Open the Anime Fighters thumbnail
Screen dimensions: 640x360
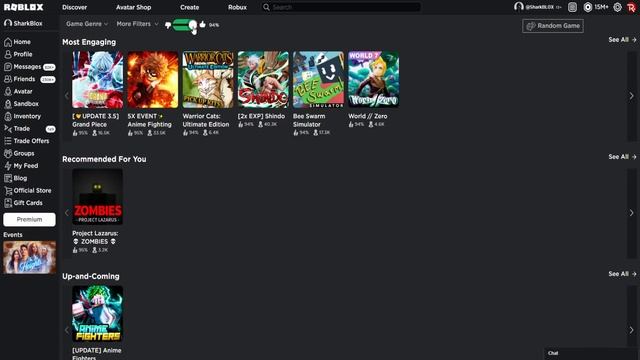pos(98,314)
